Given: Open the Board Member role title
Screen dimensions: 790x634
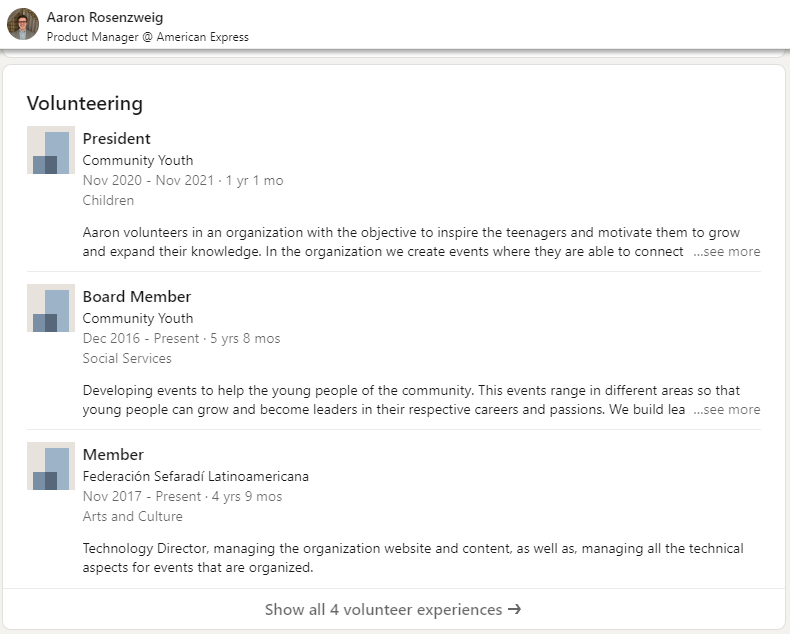Looking at the screenshot, I should pos(137,296).
